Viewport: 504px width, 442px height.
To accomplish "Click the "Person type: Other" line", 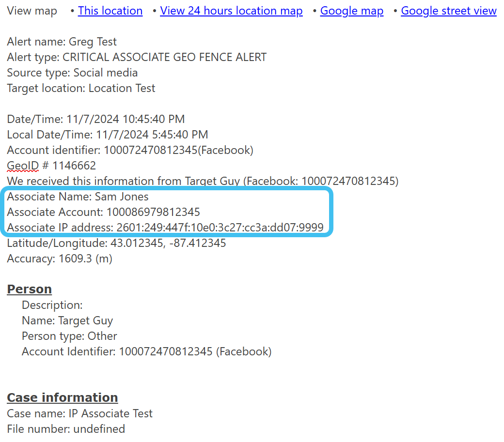I will [x=69, y=336].
